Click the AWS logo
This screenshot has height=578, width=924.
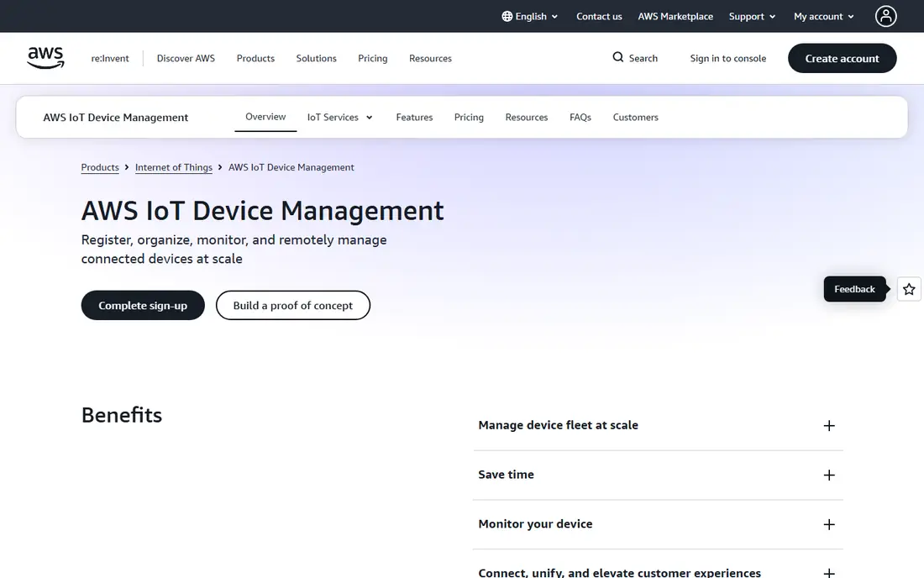[45, 58]
